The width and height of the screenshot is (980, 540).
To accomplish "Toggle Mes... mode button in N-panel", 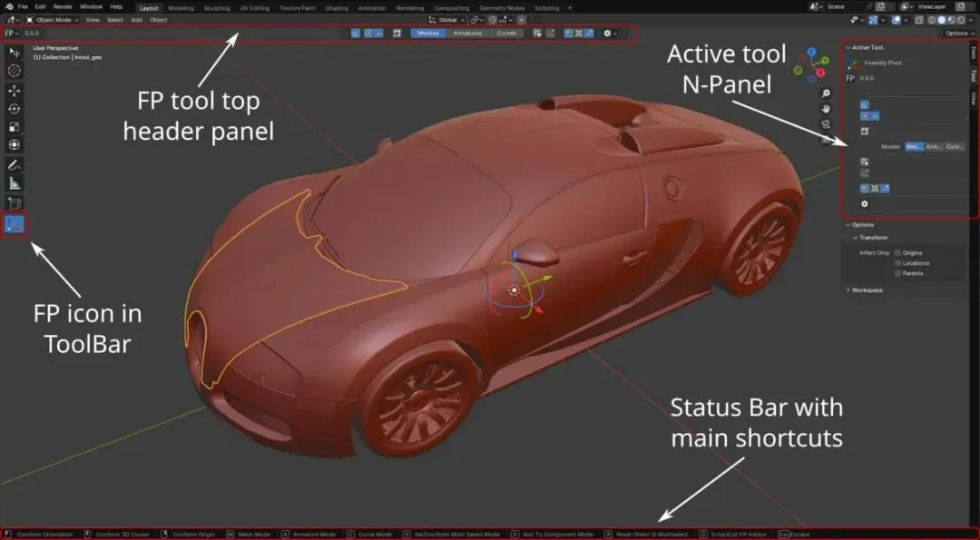I will point(915,146).
